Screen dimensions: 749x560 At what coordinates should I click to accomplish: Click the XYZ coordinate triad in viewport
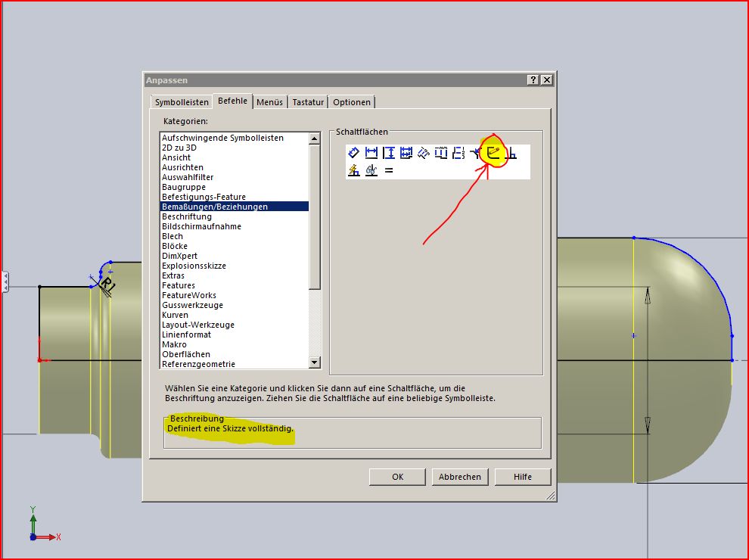[x=45, y=524]
